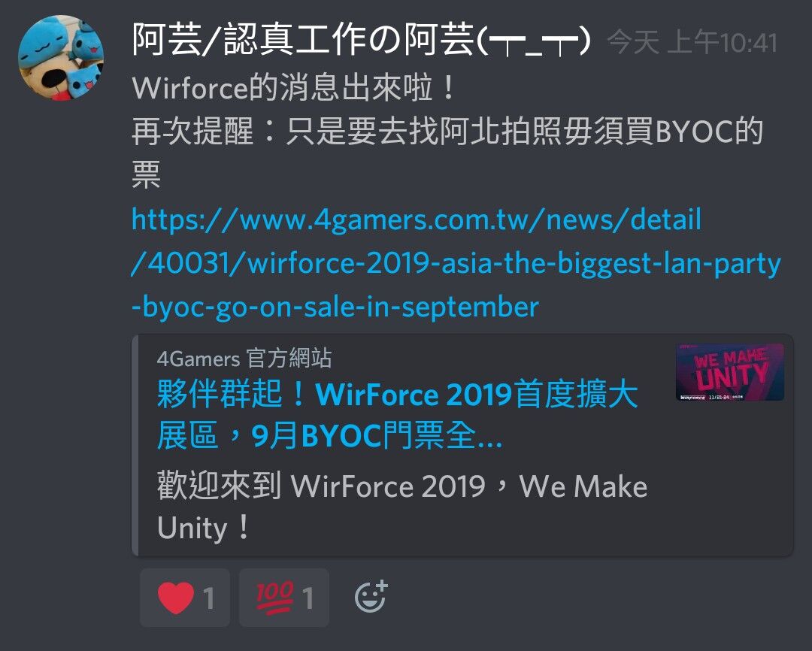Toggle the red heart reaction
Viewport: 812px width, 651px height.
click(x=185, y=598)
